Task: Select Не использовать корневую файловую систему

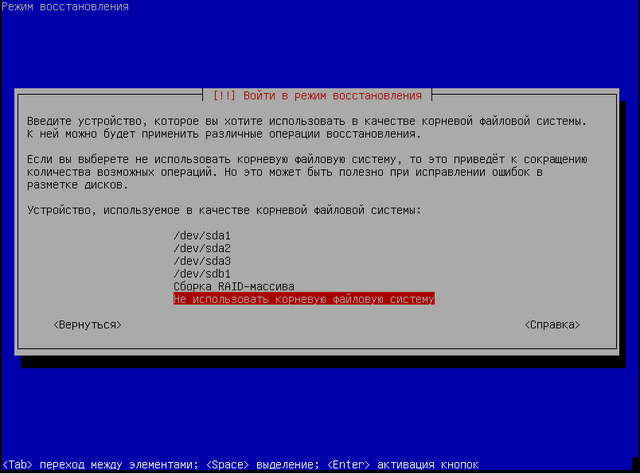Action: click(304, 298)
